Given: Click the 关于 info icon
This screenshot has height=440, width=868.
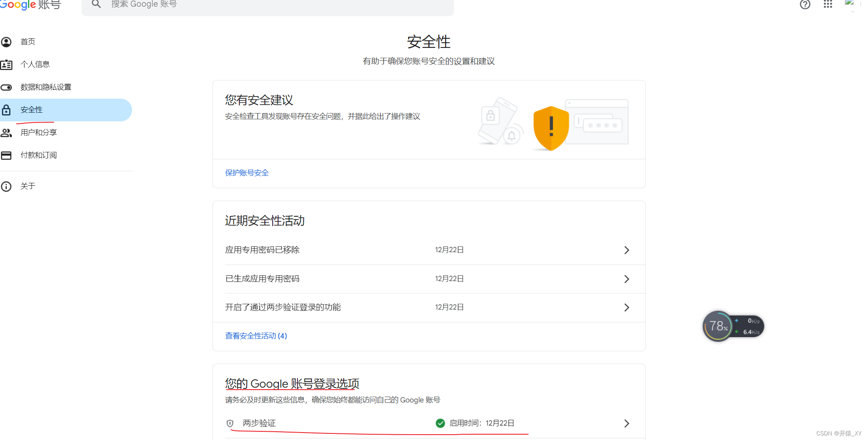Looking at the screenshot, I should (x=6, y=186).
